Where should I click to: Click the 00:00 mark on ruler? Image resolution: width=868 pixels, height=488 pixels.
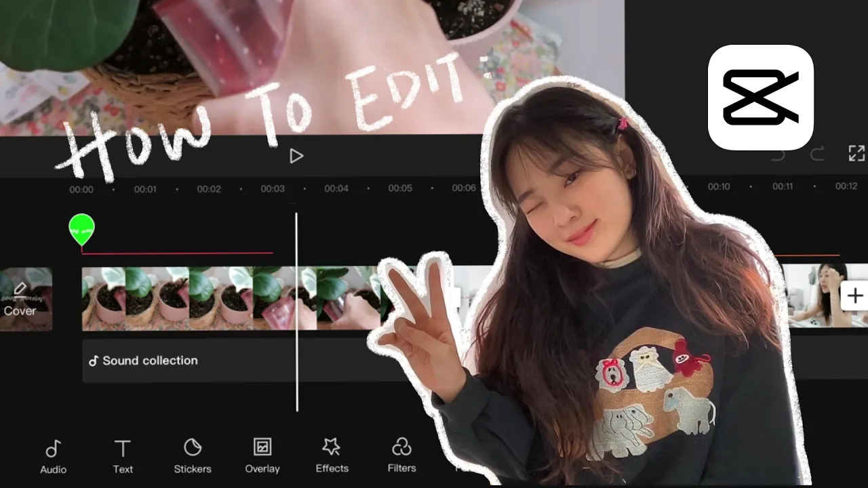point(81,190)
